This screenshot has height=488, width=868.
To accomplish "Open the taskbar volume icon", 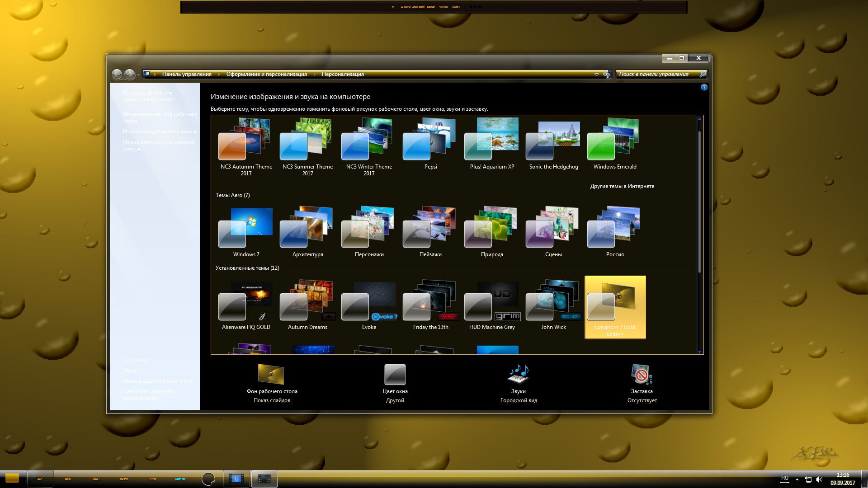I will (x=819, y=479).
